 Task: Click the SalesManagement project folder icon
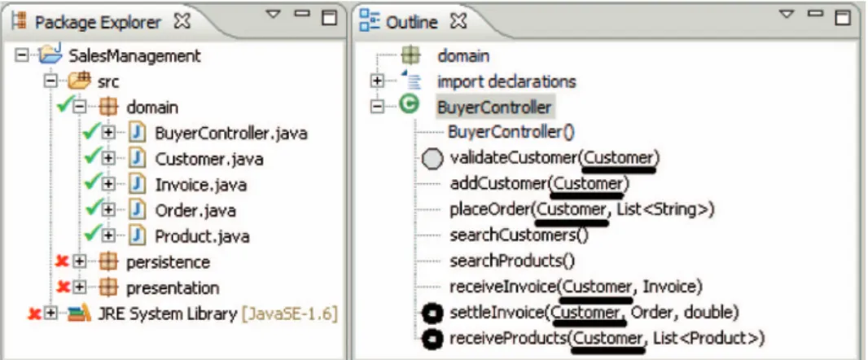point(50,55)
